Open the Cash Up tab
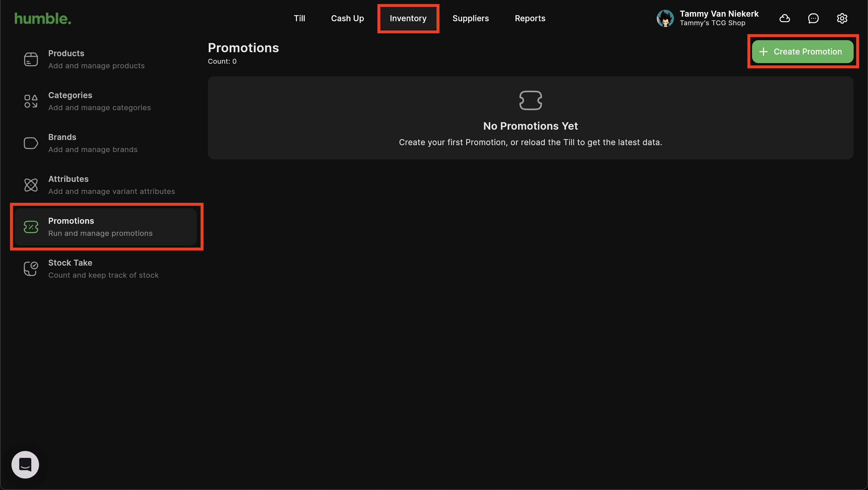 [347, 18]
